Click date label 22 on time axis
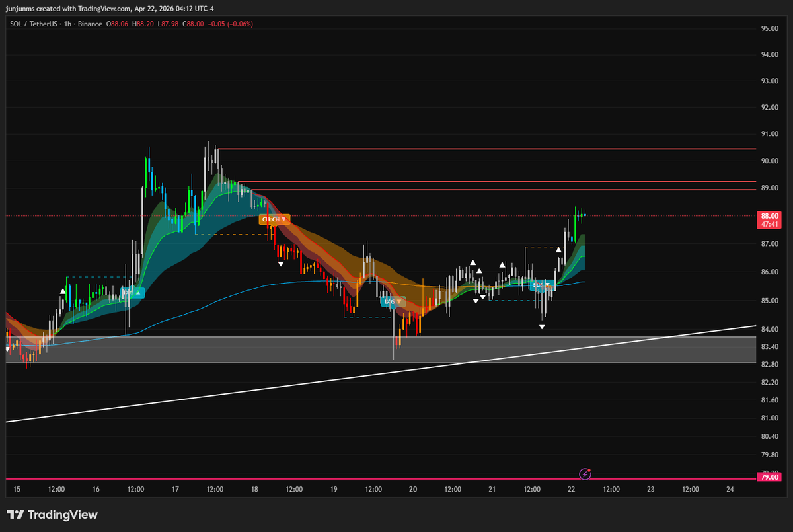The image size is (793, 532). pyautogui.click(x=572, y=490)
